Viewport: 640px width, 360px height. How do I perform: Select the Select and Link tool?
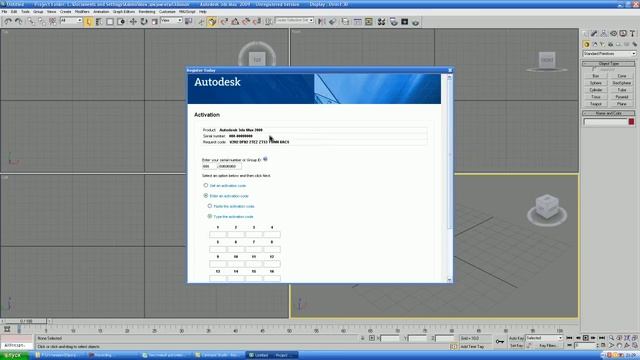click(31, 22)
